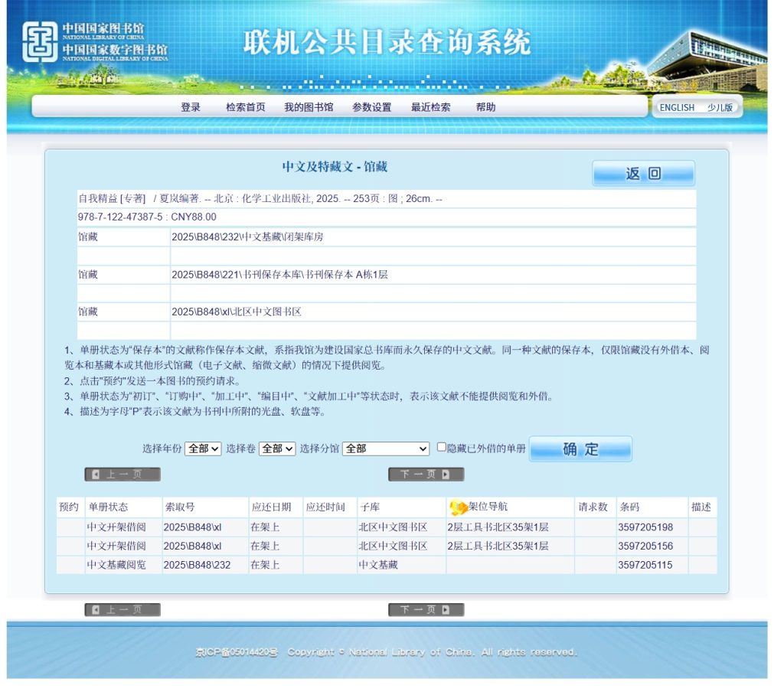Open the 登录 login menu item

(x=191, y=107)
